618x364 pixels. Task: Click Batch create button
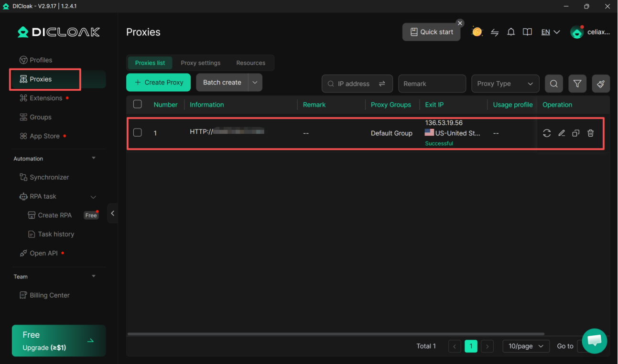tap(222, 82)
